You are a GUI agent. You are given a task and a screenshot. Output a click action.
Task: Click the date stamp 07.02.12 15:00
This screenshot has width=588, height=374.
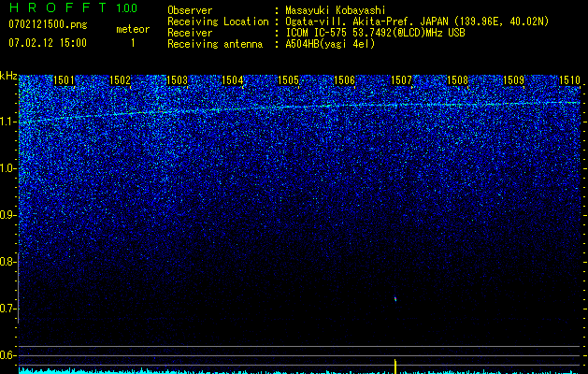48,42
